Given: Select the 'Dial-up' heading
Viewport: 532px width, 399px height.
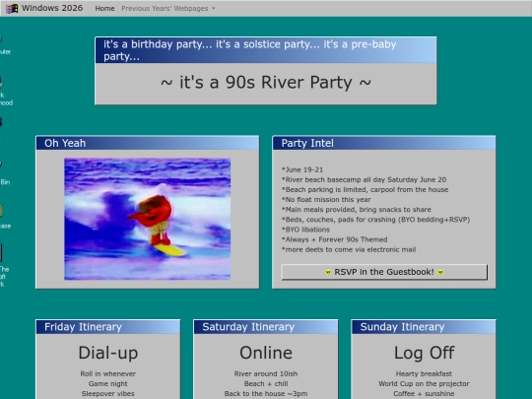Looking at the screenshot, I should [x=108, y=353].
